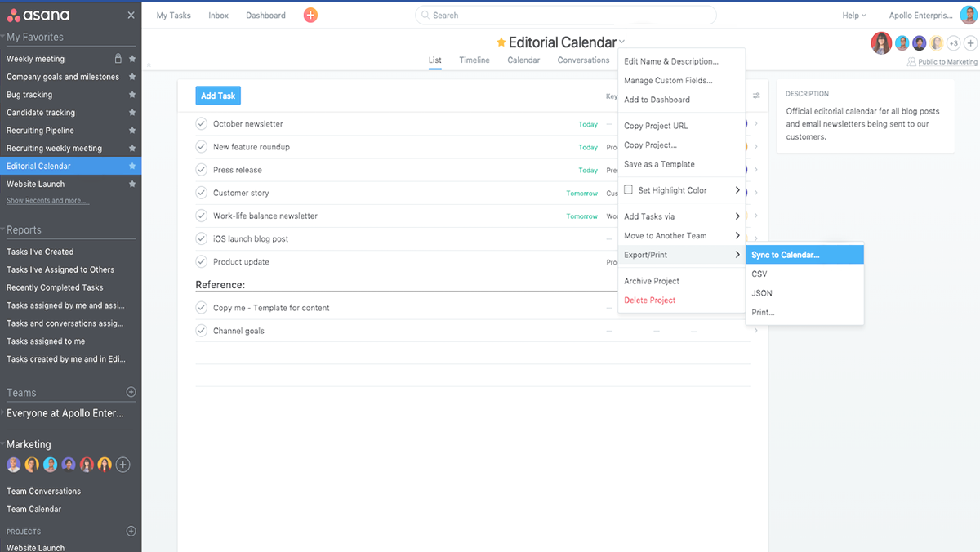Click the orange quick add plus button
Image resolution: width=980 pixels, height=552 pixels.
point(310,16)
